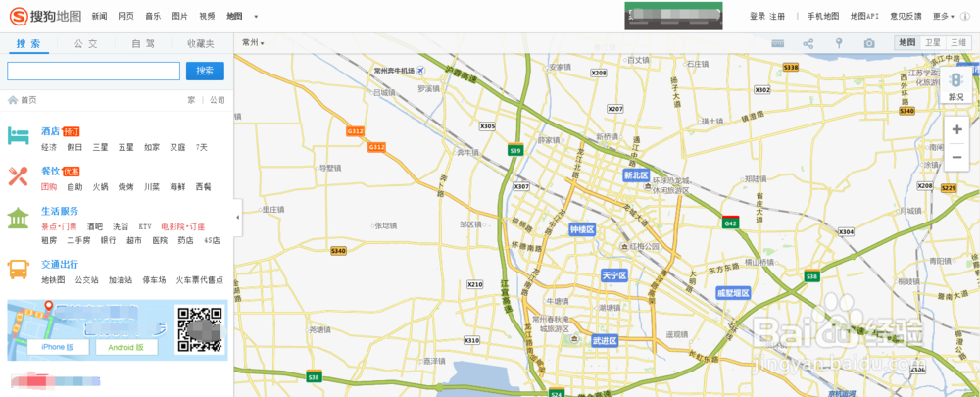Collapse the left sidebar panel arrow
This screenshot has width=980, height=397.
237,217
